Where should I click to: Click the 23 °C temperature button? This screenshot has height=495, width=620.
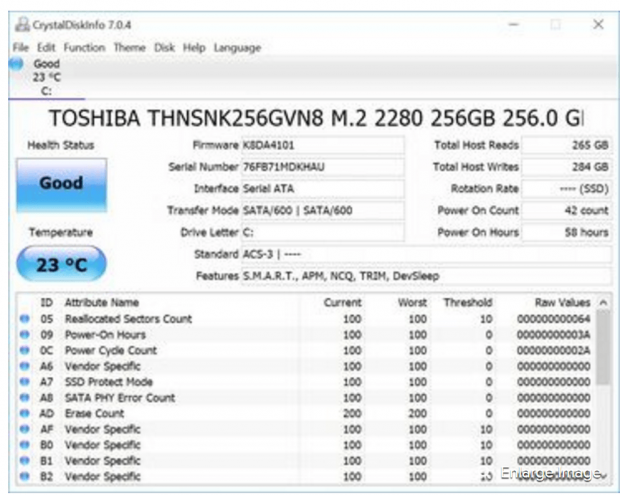pos(60,267)
